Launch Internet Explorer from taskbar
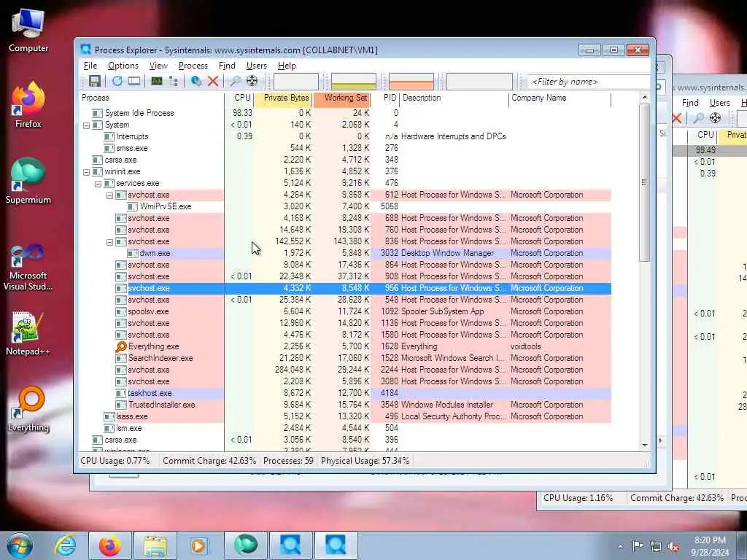 65,545
